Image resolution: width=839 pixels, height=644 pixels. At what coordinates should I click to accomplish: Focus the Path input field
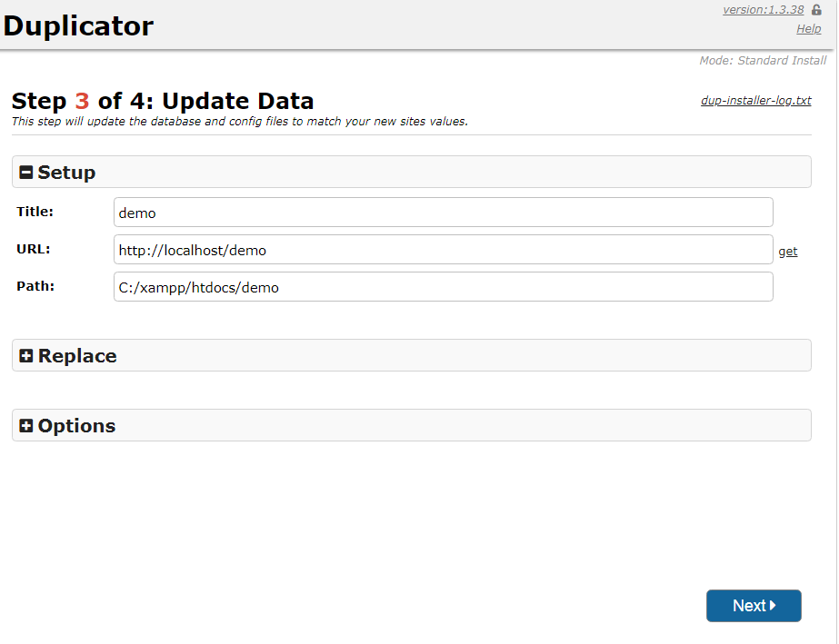pos(444,287)
